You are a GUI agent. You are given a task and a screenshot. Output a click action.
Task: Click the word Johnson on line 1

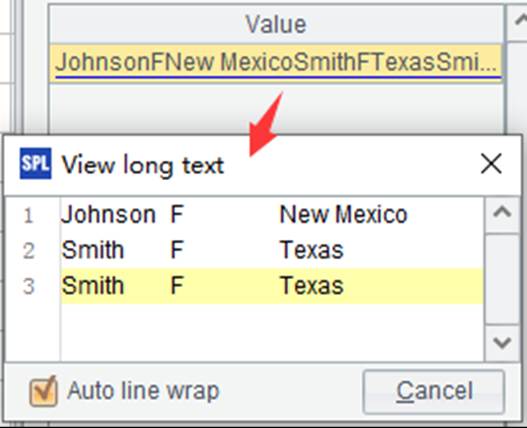tap(108, 215)
